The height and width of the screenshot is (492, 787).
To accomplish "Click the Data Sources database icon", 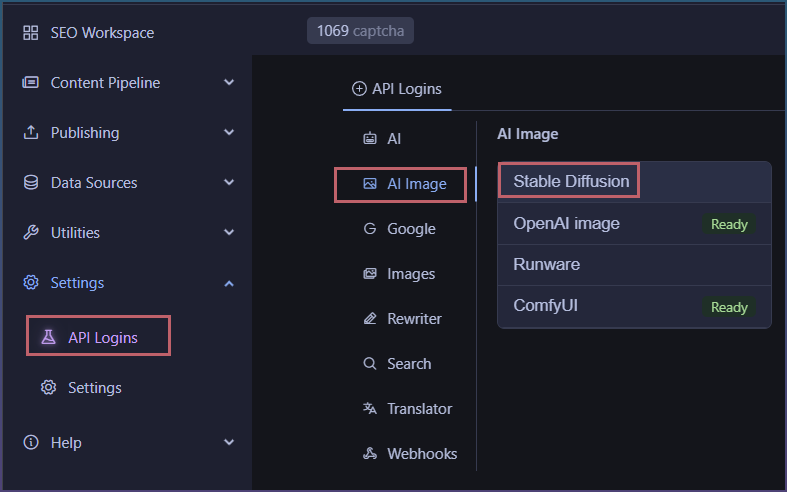I will (31, 182).
